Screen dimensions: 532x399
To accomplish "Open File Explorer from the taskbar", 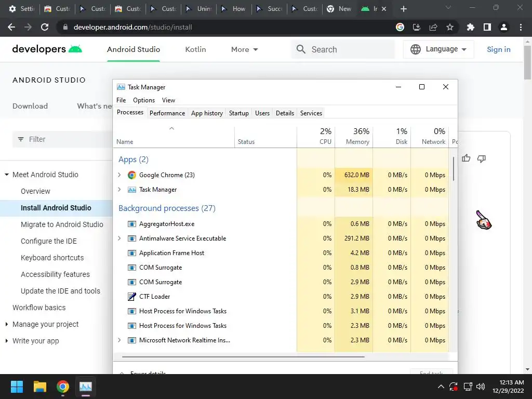I will [x=39, y=387].
